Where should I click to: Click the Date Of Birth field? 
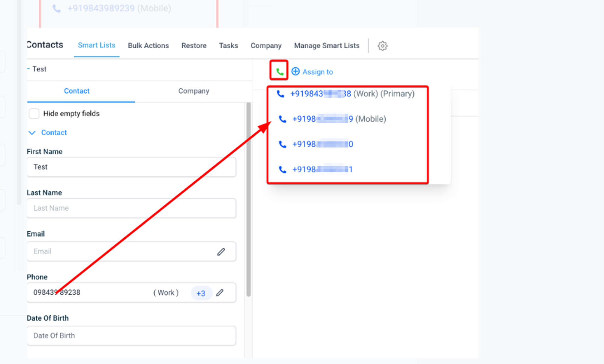(x=131, y=336)
